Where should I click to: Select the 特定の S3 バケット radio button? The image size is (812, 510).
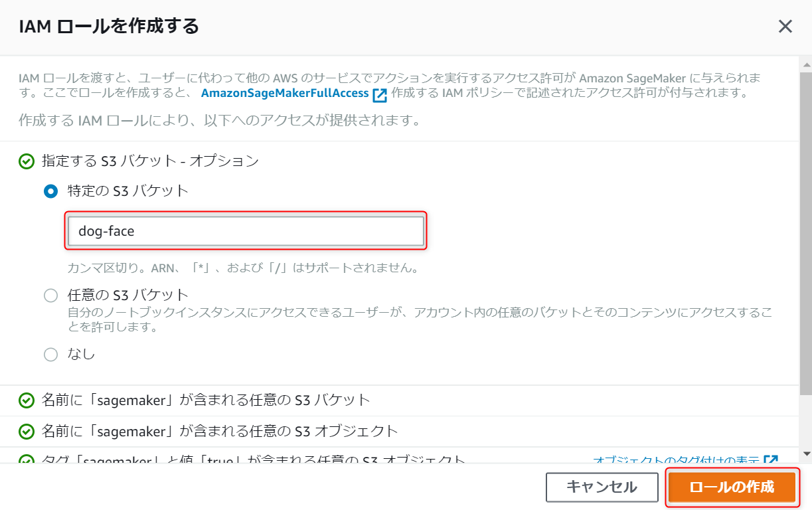[x=50, y=191]
